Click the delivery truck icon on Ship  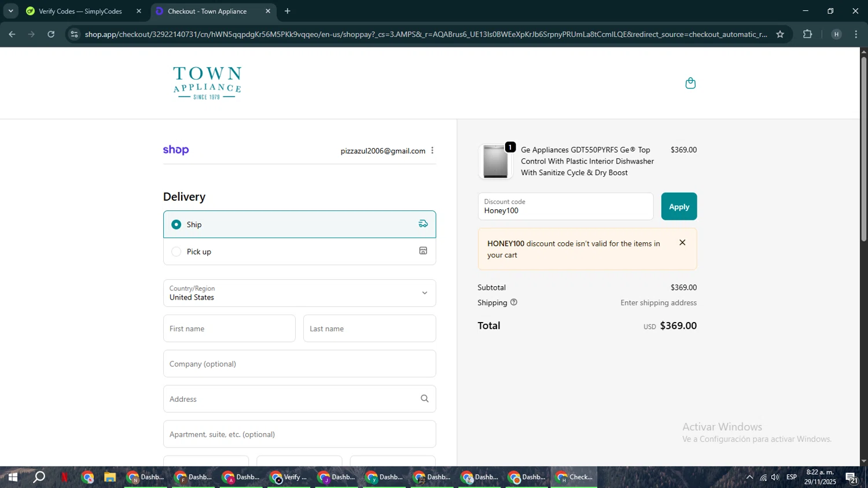(423, 224)
